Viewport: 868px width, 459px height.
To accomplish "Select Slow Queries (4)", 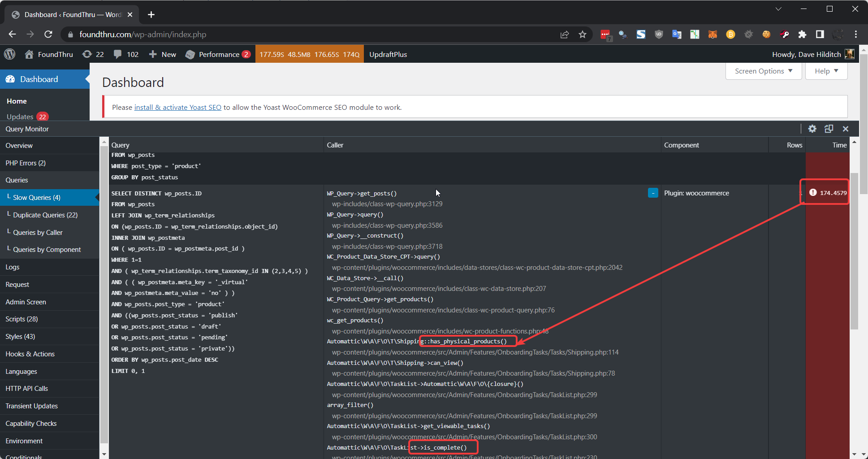I will point(49,197).
